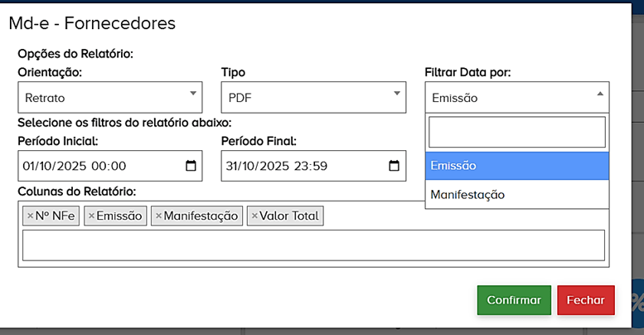Viewport: 644px width, 335px height.
Task: Click the Nº NFe tag label
Action: (55, 216)
